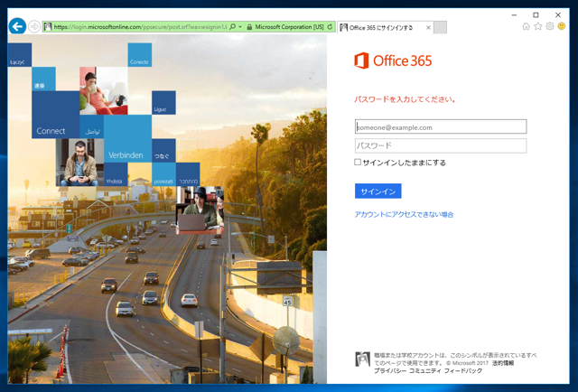Open a new tab with blank tab button

tap(440, 28)
